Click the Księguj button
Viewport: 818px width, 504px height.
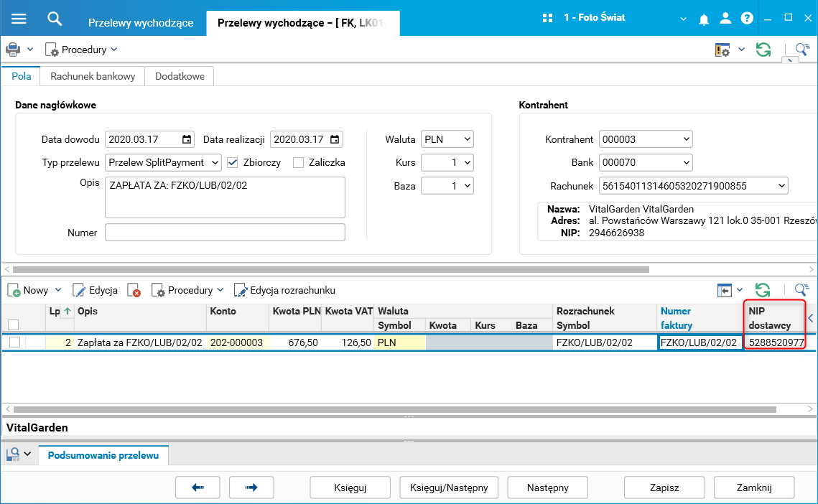tap(350, 487)
